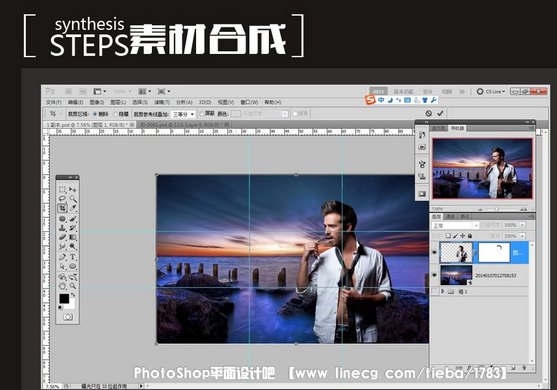
Task: Select the Clone Stamp tool
Action: coord(63,228)
